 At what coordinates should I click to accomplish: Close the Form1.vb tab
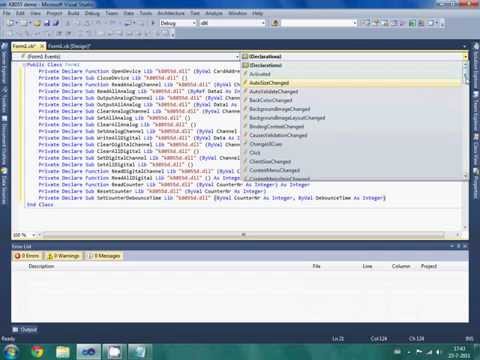42,46
